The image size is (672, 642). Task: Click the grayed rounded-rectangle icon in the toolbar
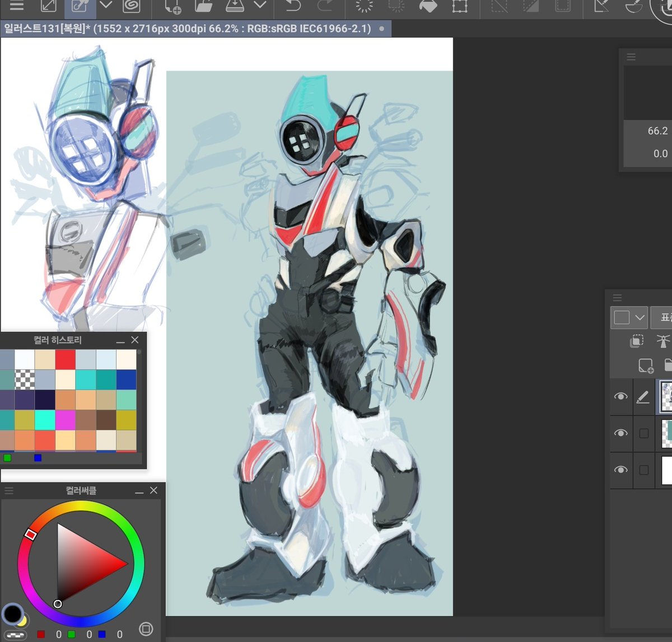[562, 6]
